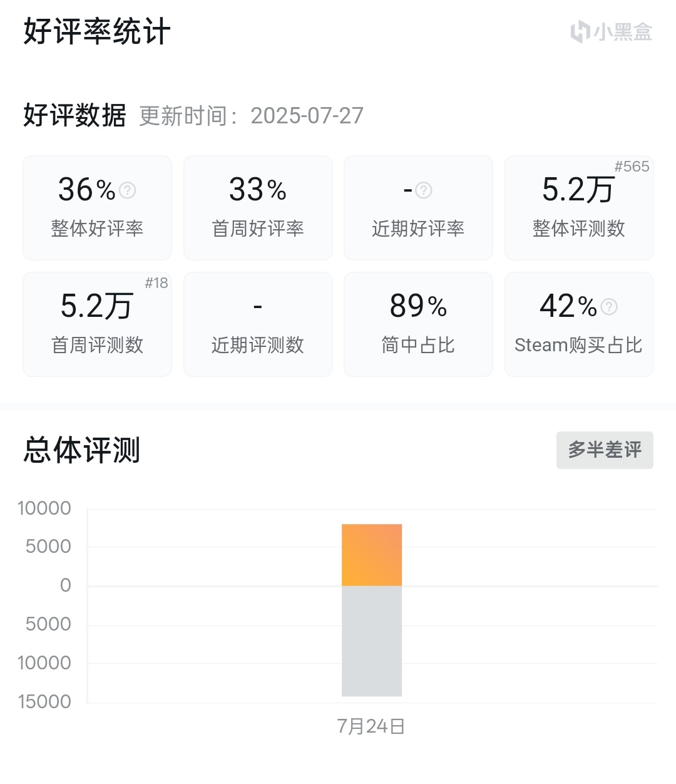The height and width of the screenshot is (784, 676).
Task: Tap the 总体评测 section heading
Action: [82, 450]
